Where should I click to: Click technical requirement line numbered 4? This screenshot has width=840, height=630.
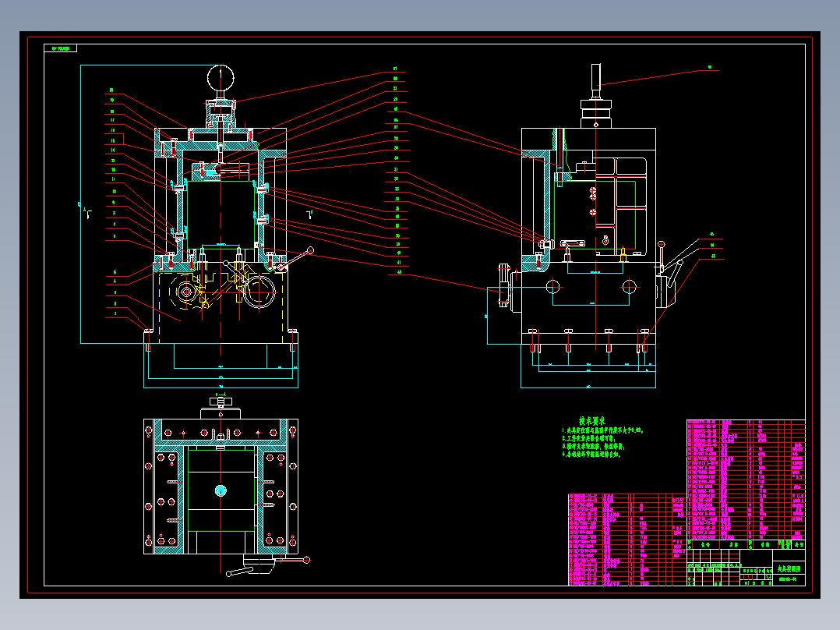(x=591, y=454)
